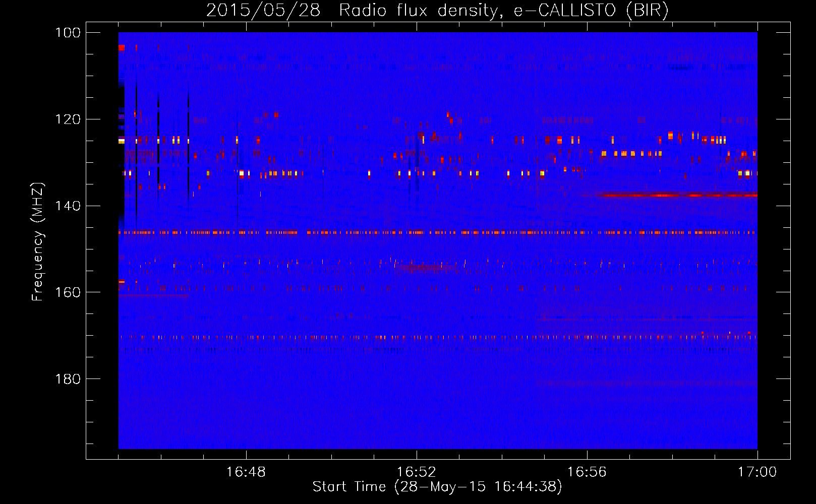Click the 16:48 time tick label
Image resolution: width=816 pixels, height=504 pixels.
pos(246,472)
